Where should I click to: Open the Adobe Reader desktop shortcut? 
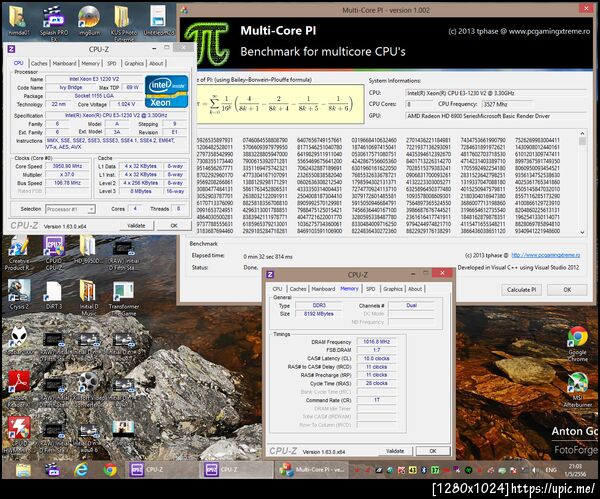pos(19,387)
